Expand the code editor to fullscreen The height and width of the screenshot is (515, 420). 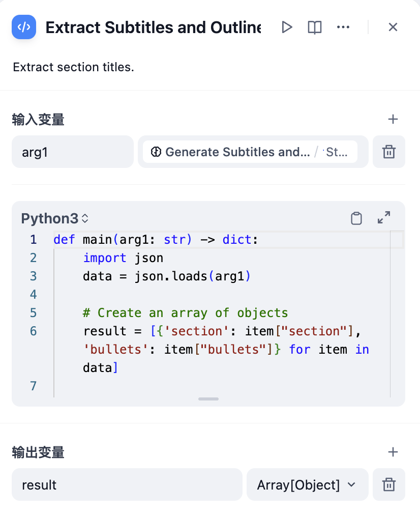click(x=383, y=217)
